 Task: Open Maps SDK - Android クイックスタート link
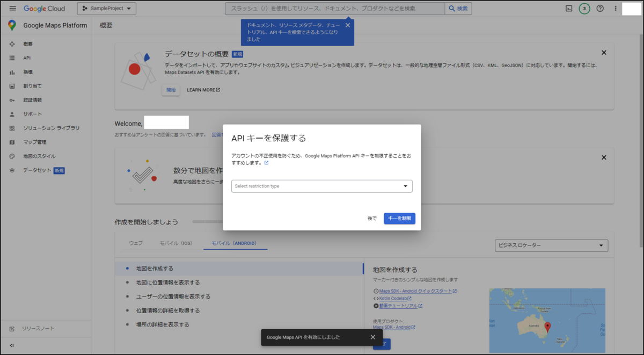(418, 291)
